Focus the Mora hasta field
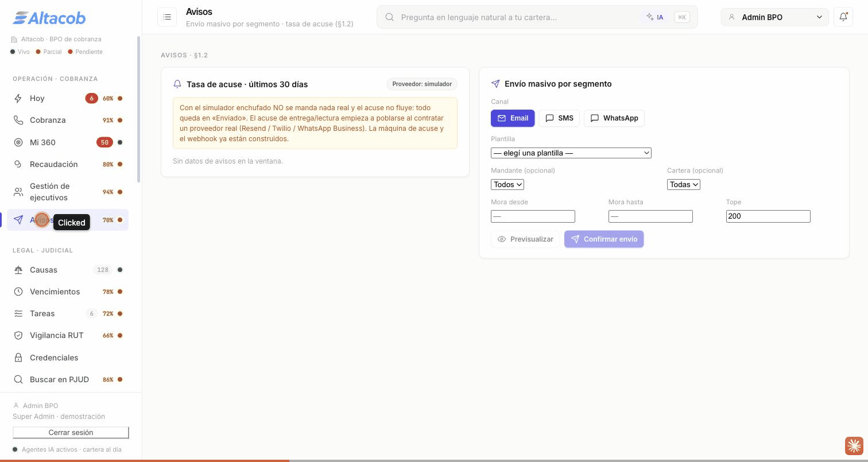Image resolution: width=868 pixels, height=462 pixels. pyautogui.click(x=650, y=216)
